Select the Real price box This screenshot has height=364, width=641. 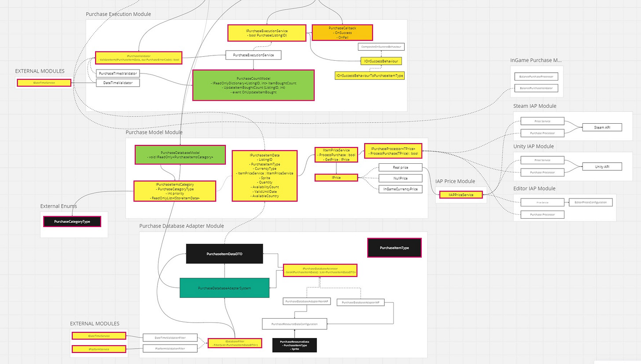(x=401, y=167)
